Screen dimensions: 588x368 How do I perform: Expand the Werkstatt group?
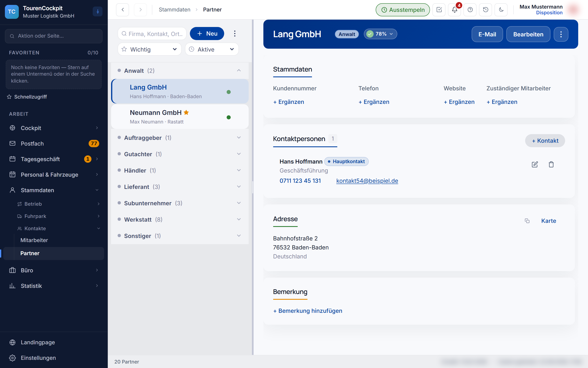coord(180,220)
